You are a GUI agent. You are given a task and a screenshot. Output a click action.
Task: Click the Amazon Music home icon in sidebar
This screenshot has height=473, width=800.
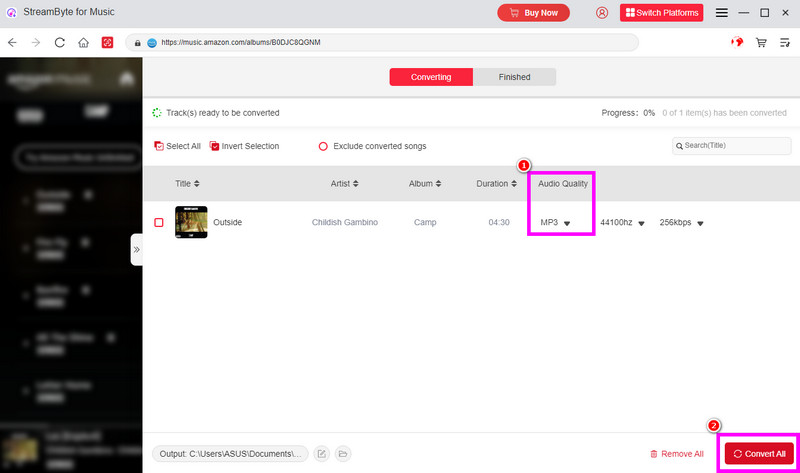(x=126, y=78)
